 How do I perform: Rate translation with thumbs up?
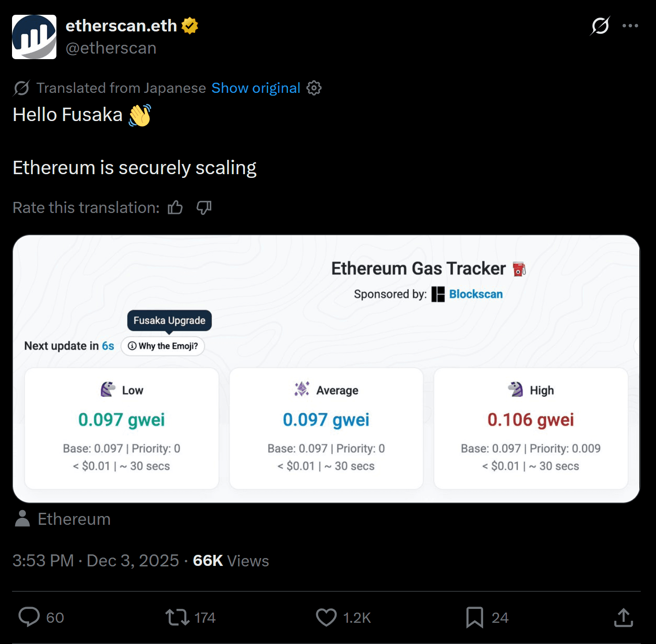[x=175, y=208]
